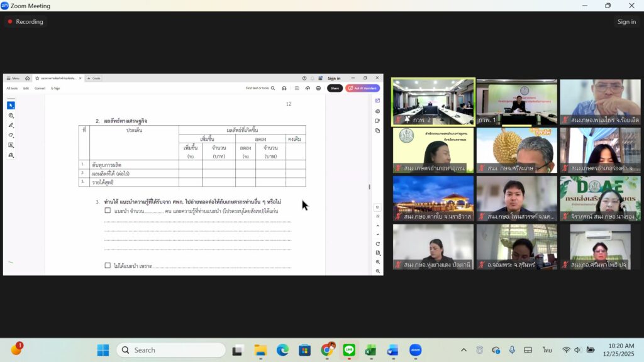The image size is (644, 362).
Task: Expand the Acrobat hamburger Menu
Action: [x=13, y=79]
